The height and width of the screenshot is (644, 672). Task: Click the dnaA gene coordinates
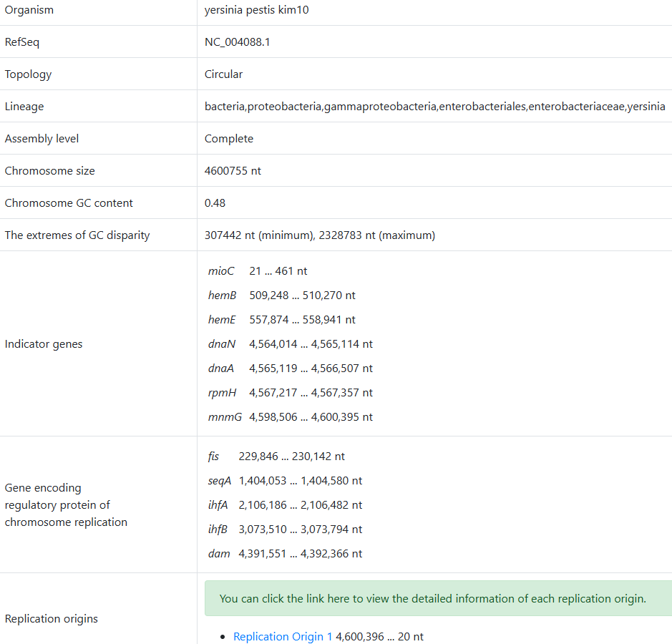pos(311,369)
